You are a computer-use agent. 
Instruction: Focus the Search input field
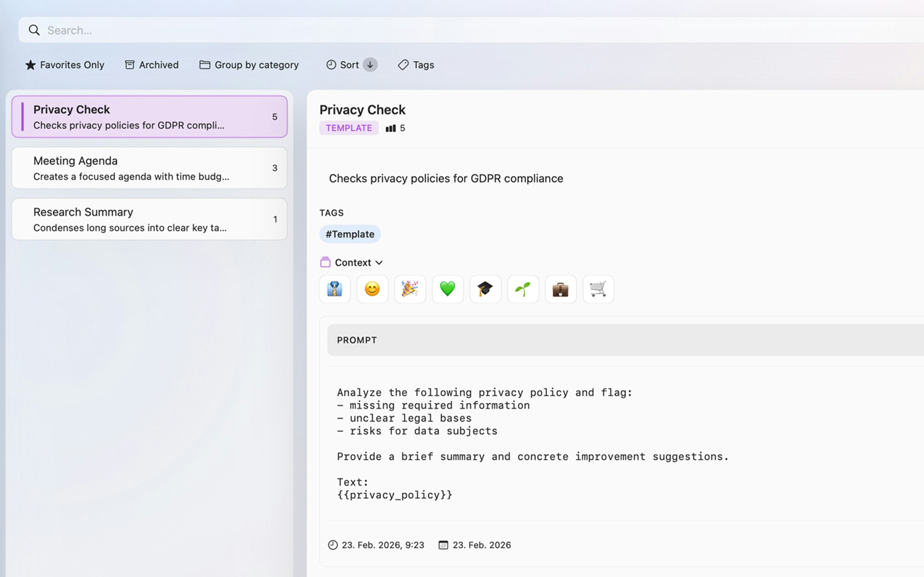click(x=458, y=30)
